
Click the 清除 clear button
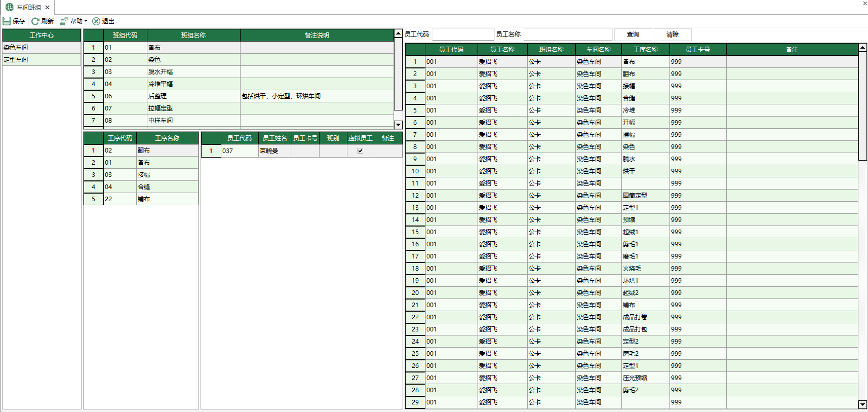(672, 34)
